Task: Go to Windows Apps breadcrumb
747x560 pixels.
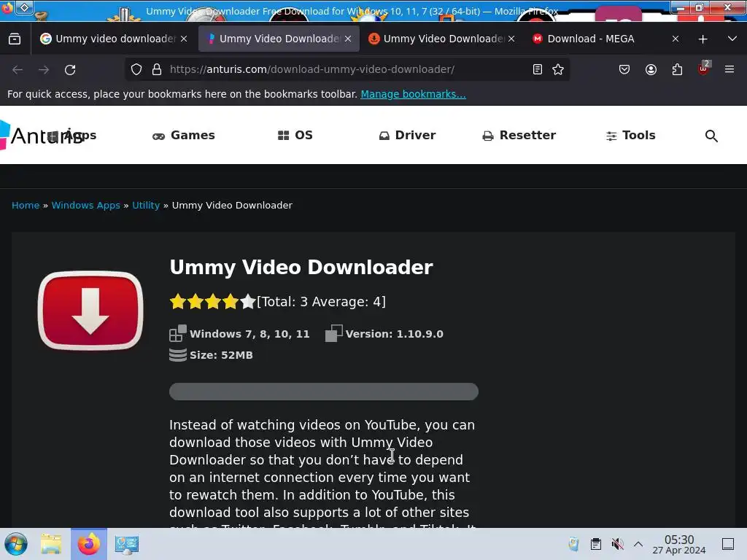Action: coord(86,205)
